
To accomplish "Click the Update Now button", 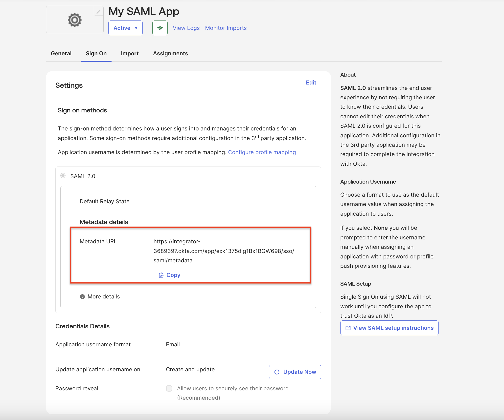I will click(x=295, y=372).
